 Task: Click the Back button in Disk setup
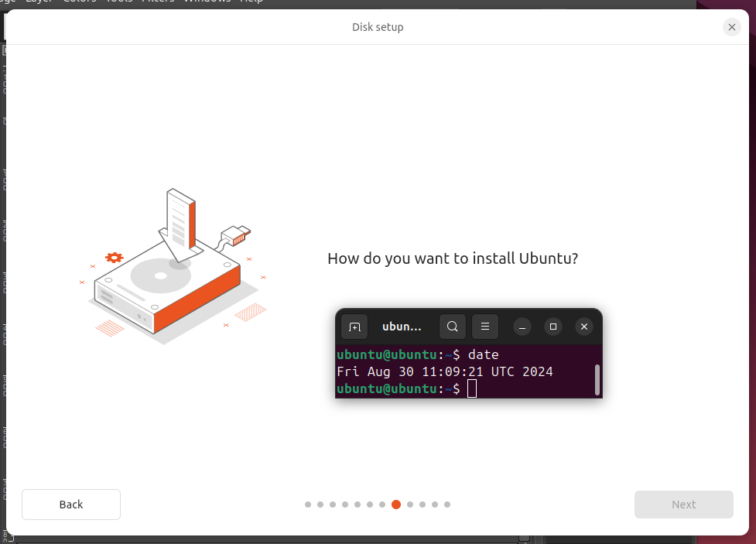71,505
